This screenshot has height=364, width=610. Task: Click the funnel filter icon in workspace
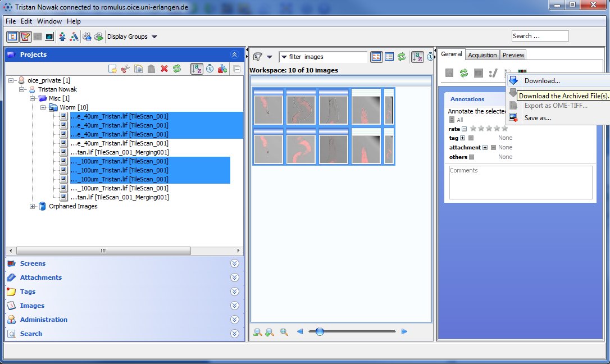258,57
